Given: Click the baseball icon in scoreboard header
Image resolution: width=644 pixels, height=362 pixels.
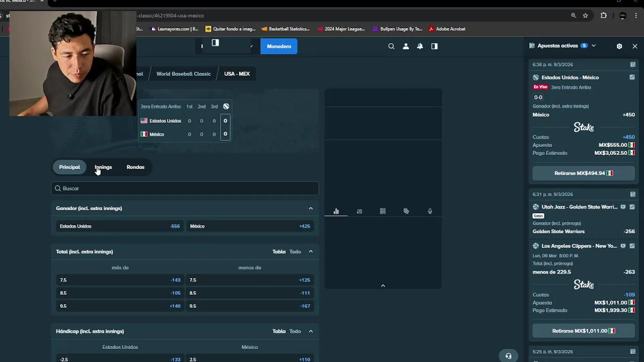Looking at the screenshot, I should [226, 107].
